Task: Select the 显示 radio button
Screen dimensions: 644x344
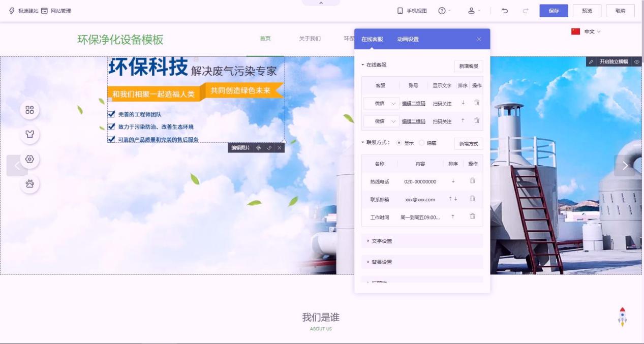Action: tap(398, 143)
